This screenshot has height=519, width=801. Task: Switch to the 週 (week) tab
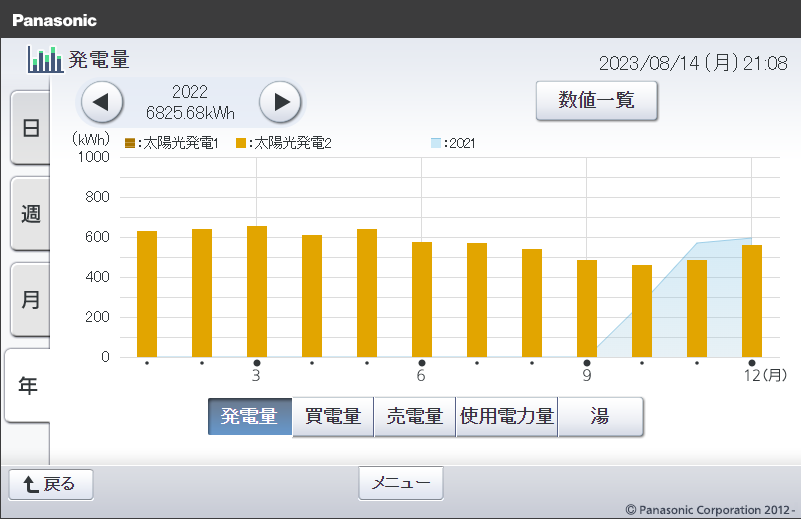[x=30, y=214]
